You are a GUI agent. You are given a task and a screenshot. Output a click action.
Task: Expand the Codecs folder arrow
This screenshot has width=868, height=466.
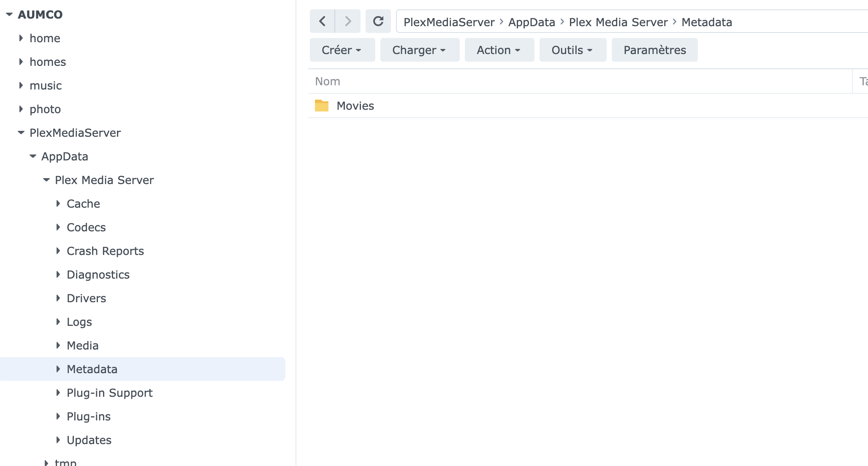coord(58,227)
